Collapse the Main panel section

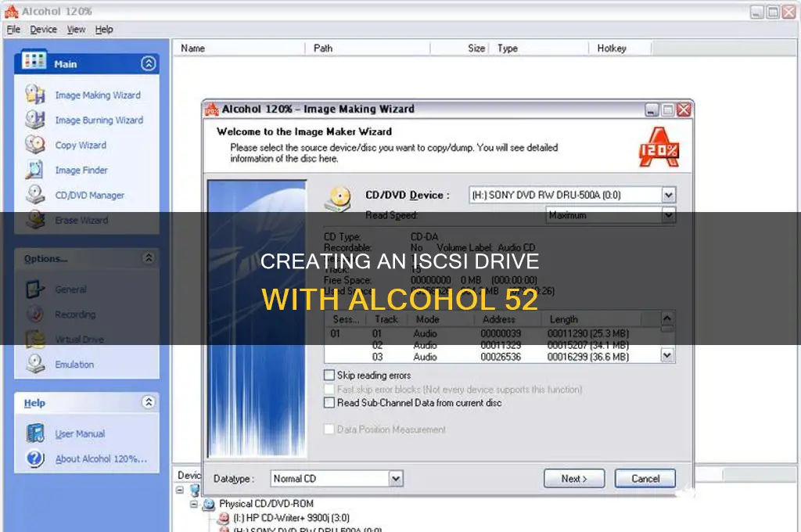click(x=148, y=63)
